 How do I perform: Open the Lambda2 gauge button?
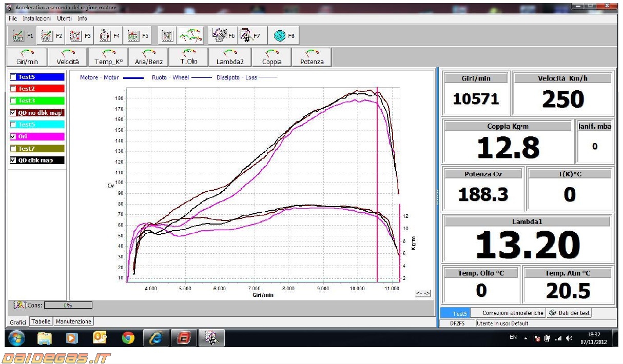230,57
